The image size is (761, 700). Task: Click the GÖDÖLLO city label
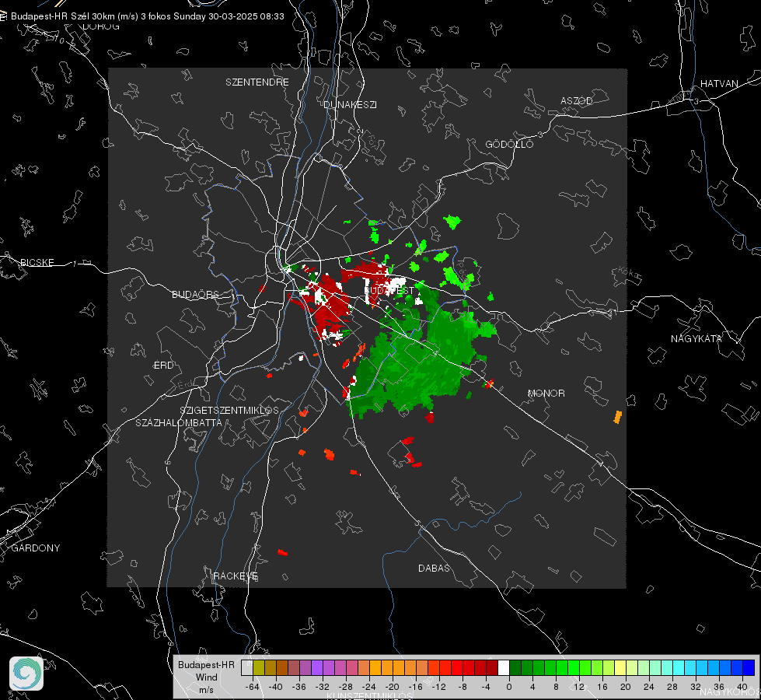(x=509, y=144)
